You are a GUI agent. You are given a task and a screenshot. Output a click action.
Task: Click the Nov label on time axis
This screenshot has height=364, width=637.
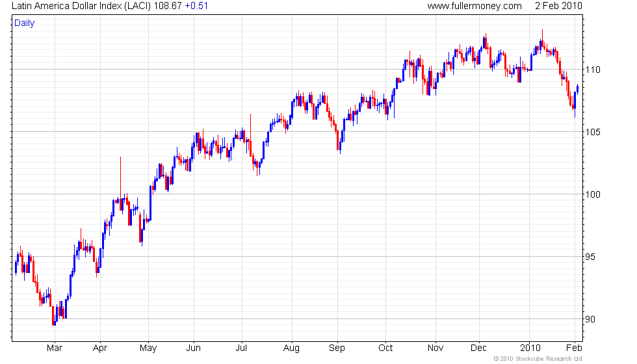tap(435, 348)
